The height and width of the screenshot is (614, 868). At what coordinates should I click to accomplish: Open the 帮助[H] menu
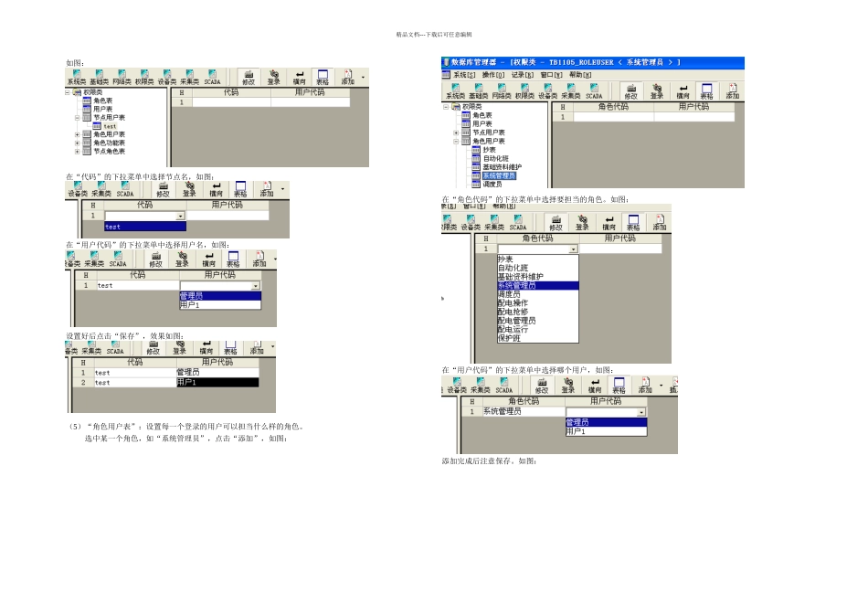[580, 75]
